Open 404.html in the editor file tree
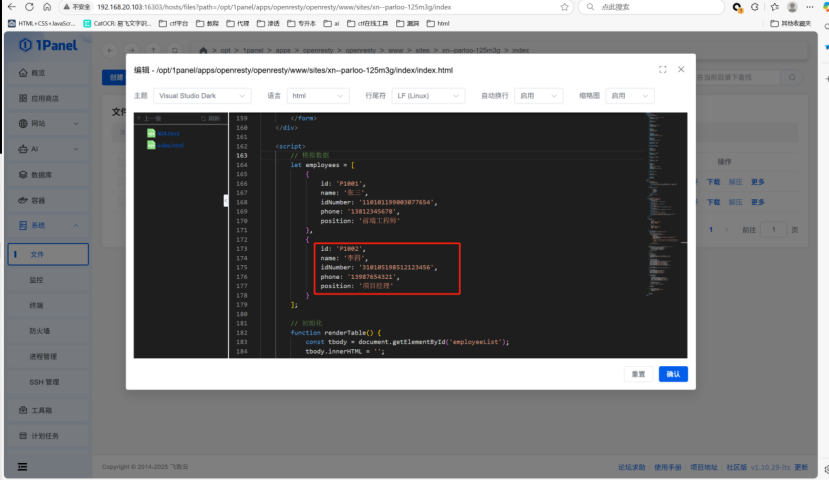The image size is (829, 480). (168, 134)
